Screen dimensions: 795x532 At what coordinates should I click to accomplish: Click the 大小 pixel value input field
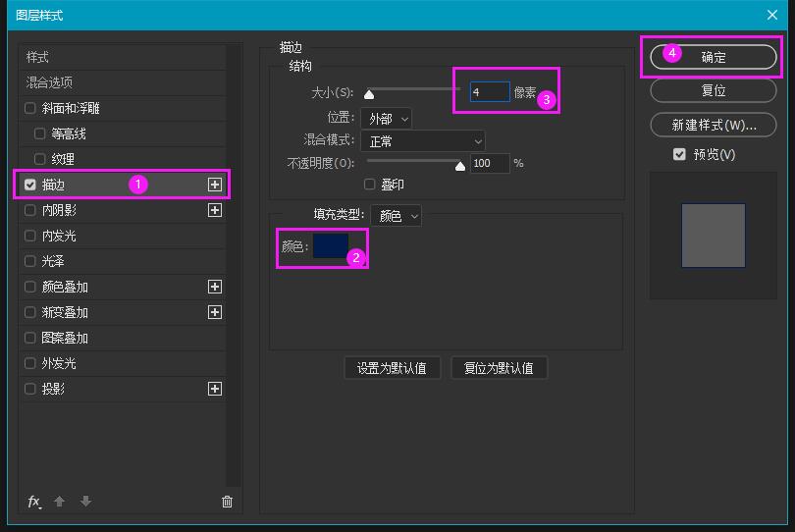pyautogui.click(x=490, y=92)
